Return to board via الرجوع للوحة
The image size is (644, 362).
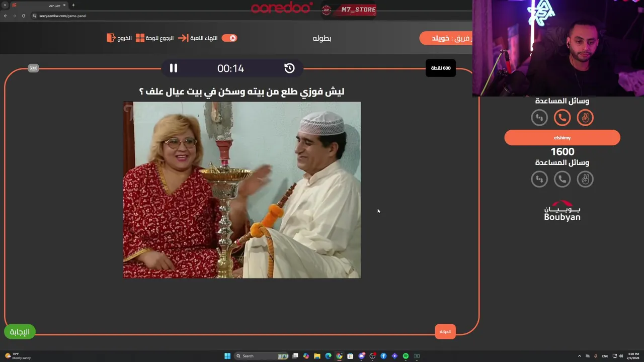[x=159, y=38]
